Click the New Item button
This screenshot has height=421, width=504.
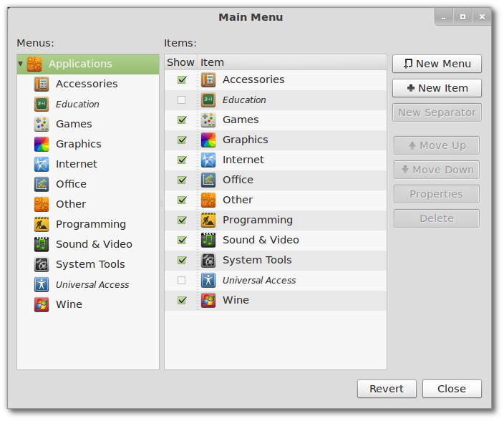coord(437,88)
